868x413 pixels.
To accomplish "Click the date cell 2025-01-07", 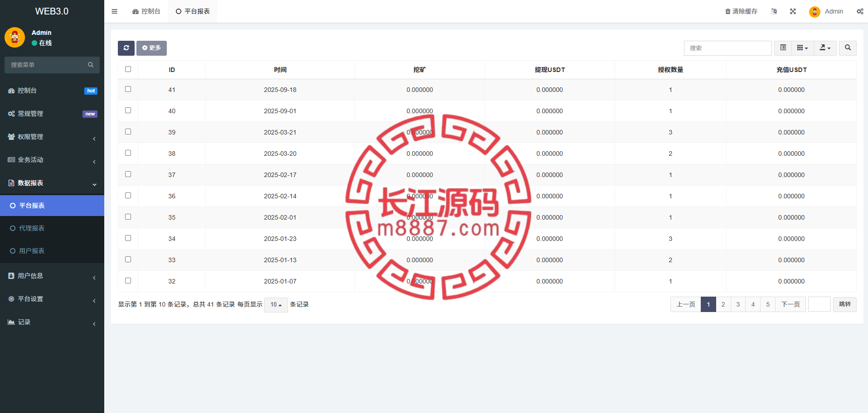I will (x=280, y=281).
